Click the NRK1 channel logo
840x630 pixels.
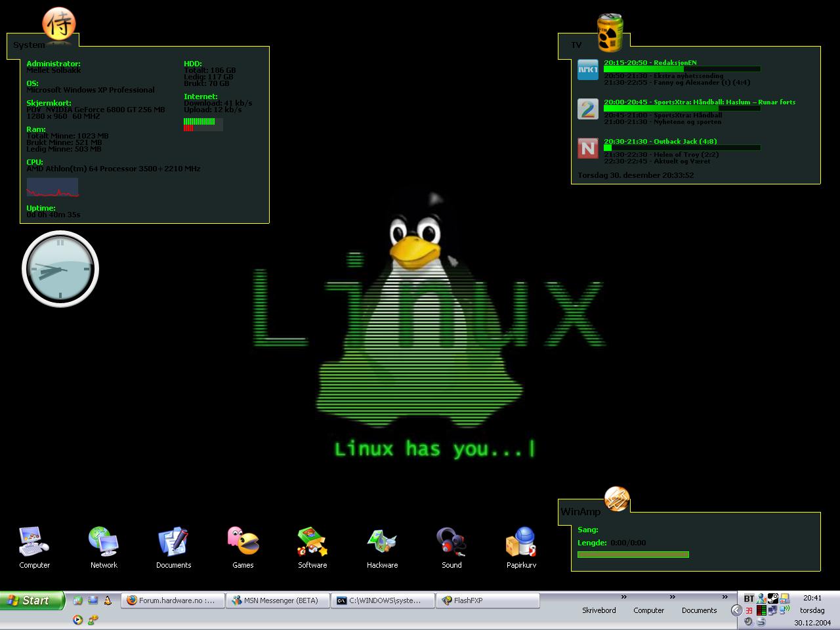pyautogui.click(x=588, y=70)
